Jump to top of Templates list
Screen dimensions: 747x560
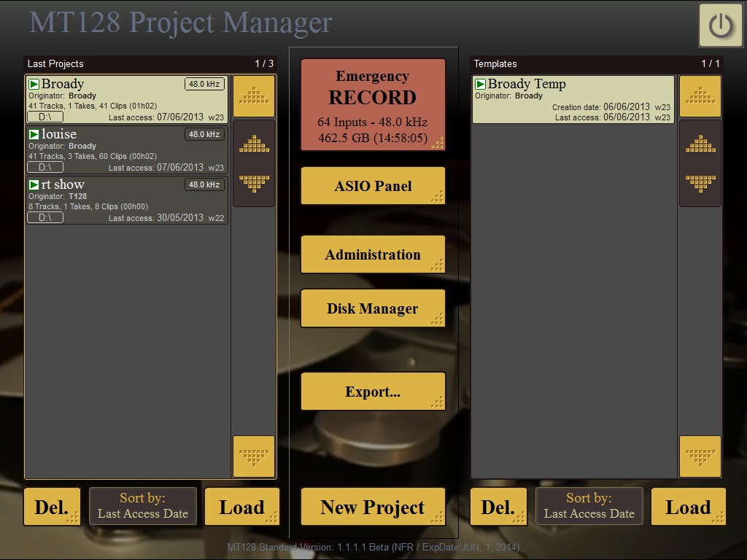(700, 96)
